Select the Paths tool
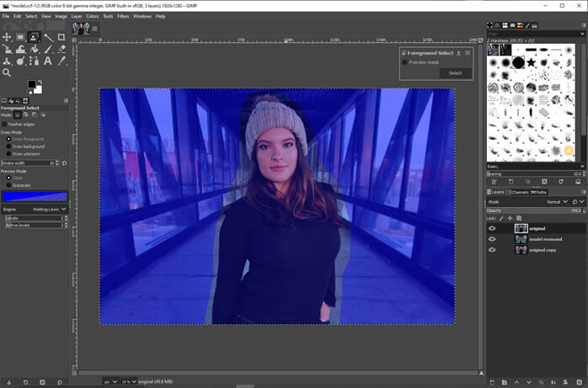 [x=35, y=61]
